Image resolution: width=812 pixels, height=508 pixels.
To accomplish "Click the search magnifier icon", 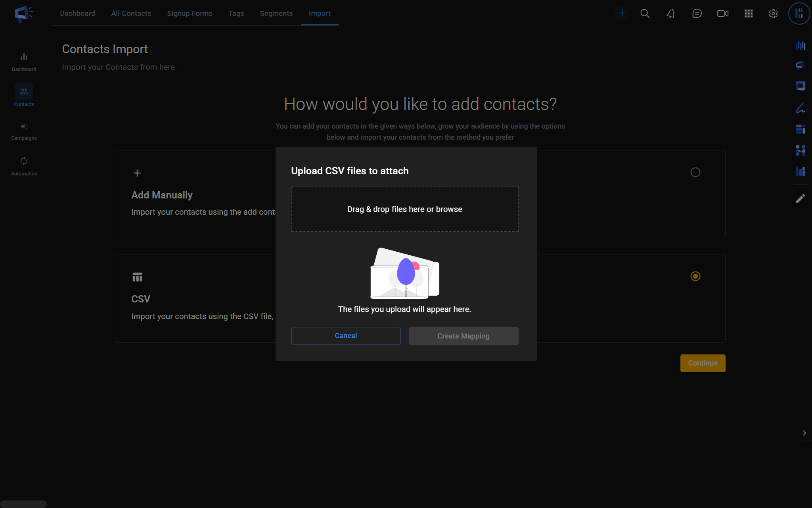I will (645, 13).
